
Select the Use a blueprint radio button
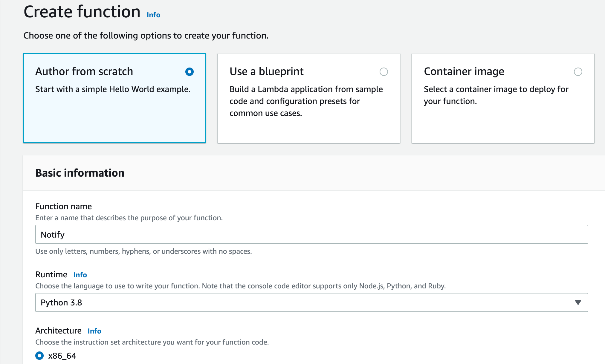pos(384,72)
